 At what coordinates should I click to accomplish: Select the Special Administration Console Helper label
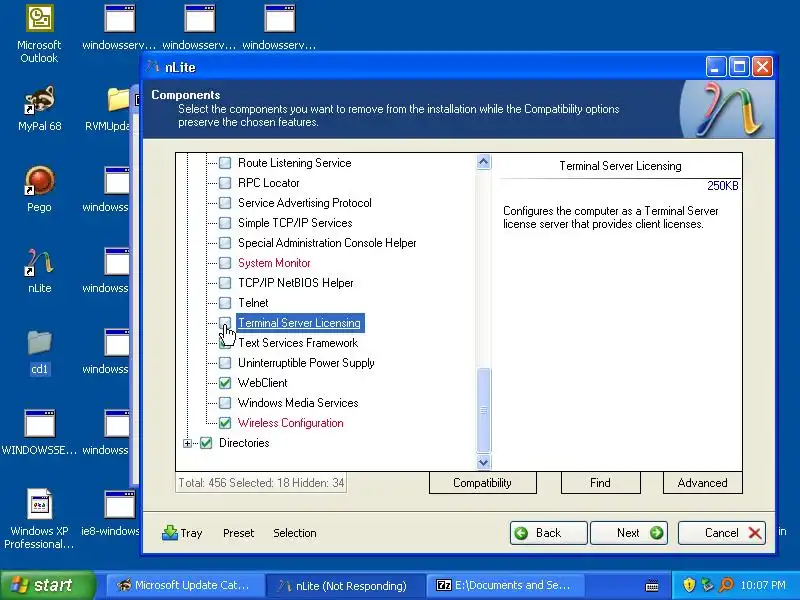pyautogui.click(x=327, y=243)
